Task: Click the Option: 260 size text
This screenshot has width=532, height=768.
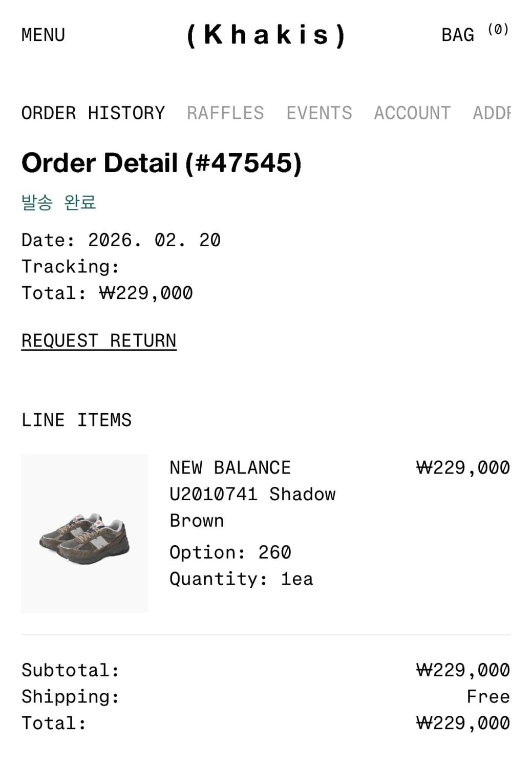Action: (x=230, y=552)
